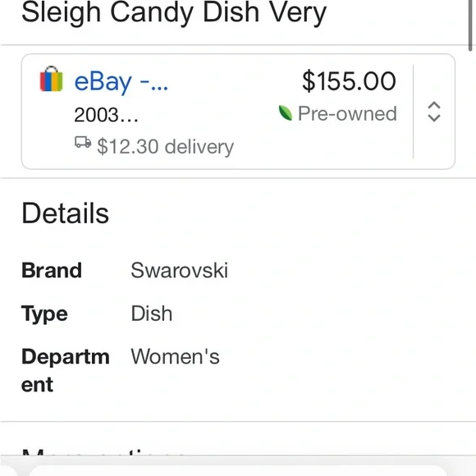Image resolution: width=476 pixels, height=476 pixels.
Task: Click the Type label
Action: [x=44, y=314]
